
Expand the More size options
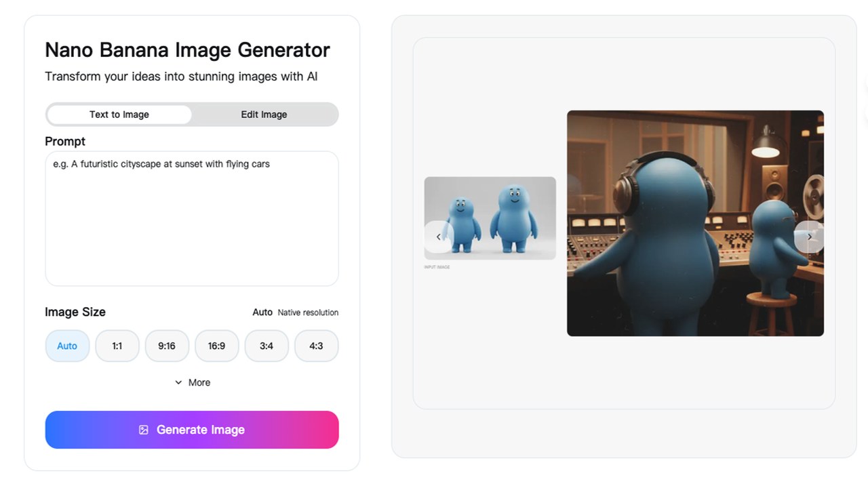(x=193, y=382)
